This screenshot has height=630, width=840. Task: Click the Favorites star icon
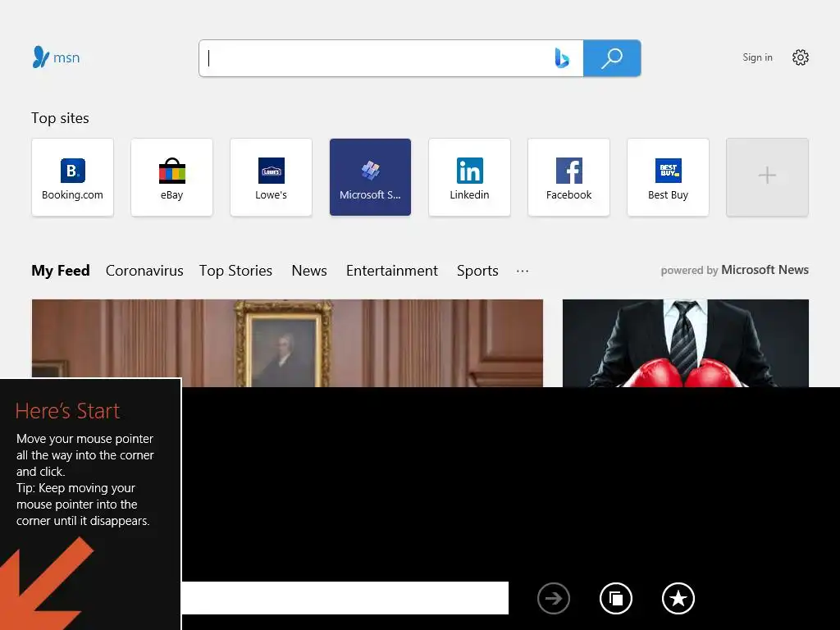click(x=678, y=598)
